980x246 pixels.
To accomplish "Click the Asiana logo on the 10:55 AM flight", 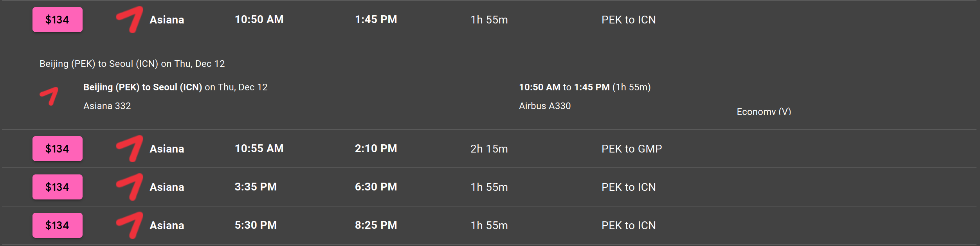I will pos(130,149).
